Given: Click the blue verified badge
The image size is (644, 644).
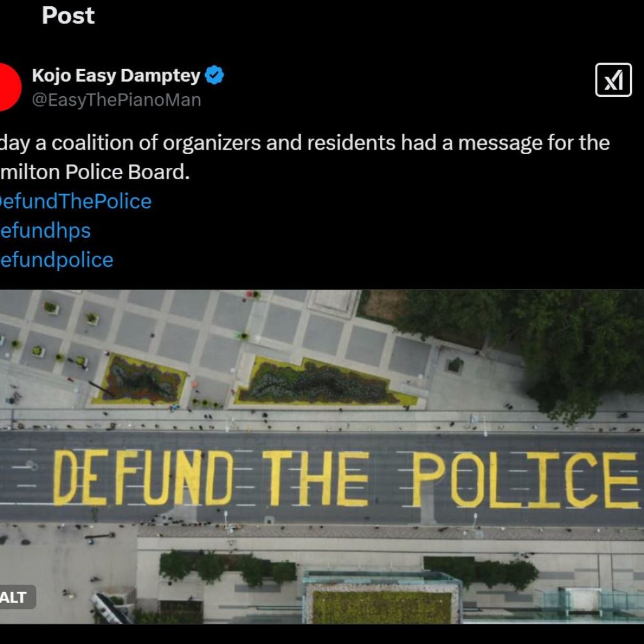Looking at the screenshot, I should point(214,75).
